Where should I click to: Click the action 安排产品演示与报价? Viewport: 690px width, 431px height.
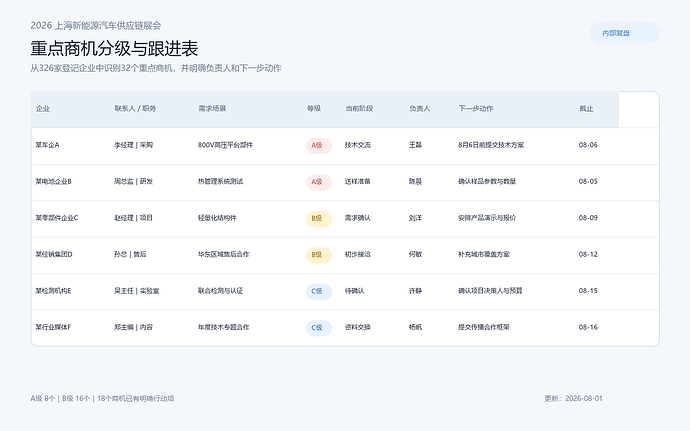click(487, 218)
